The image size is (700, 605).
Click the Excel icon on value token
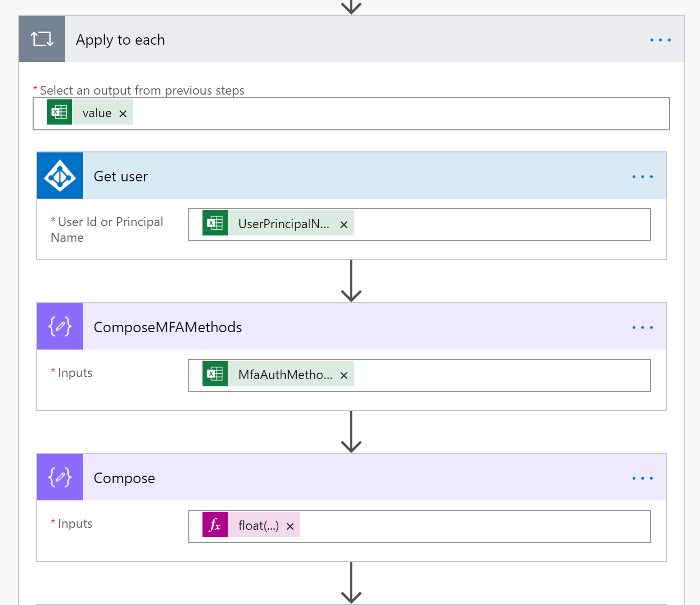59,112
